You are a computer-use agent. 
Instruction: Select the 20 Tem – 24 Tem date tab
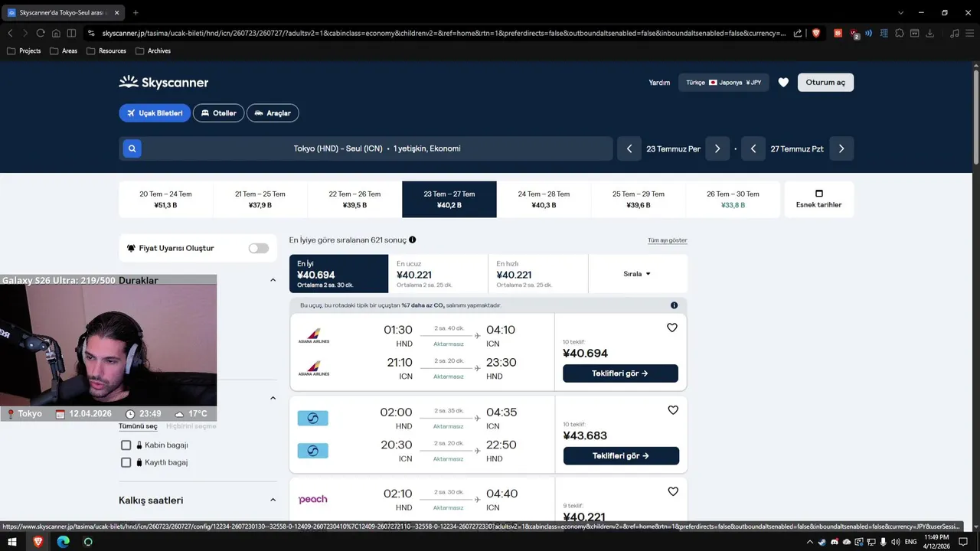165,199
